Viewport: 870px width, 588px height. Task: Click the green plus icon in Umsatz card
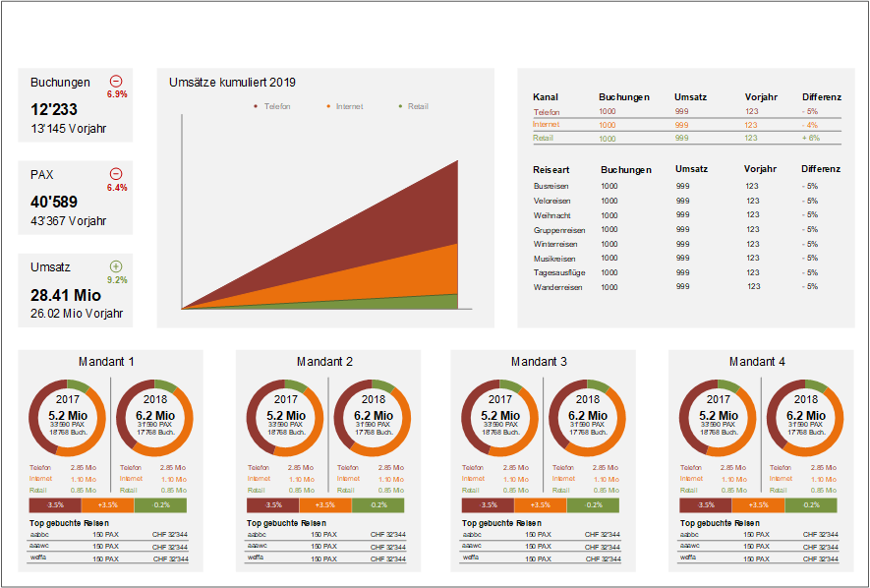116,266
